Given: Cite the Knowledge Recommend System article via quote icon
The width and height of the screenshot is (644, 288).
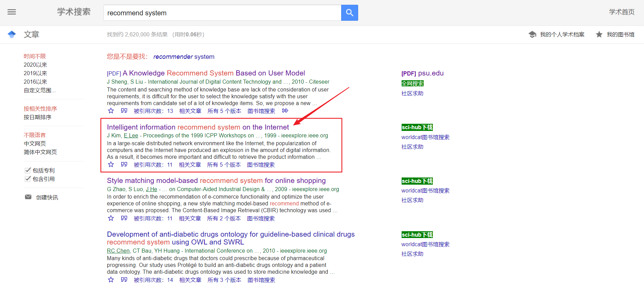Looking at the screenshot, I should (x=124, y=111).
